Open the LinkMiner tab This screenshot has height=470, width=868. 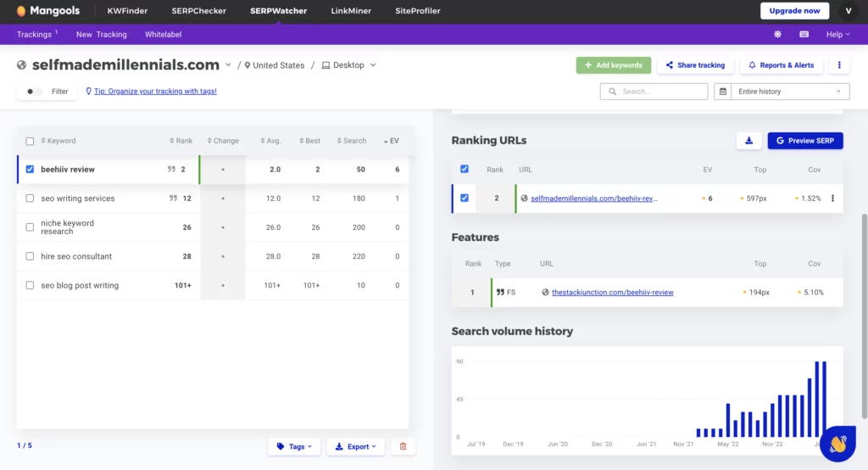[x=351, y=11]
